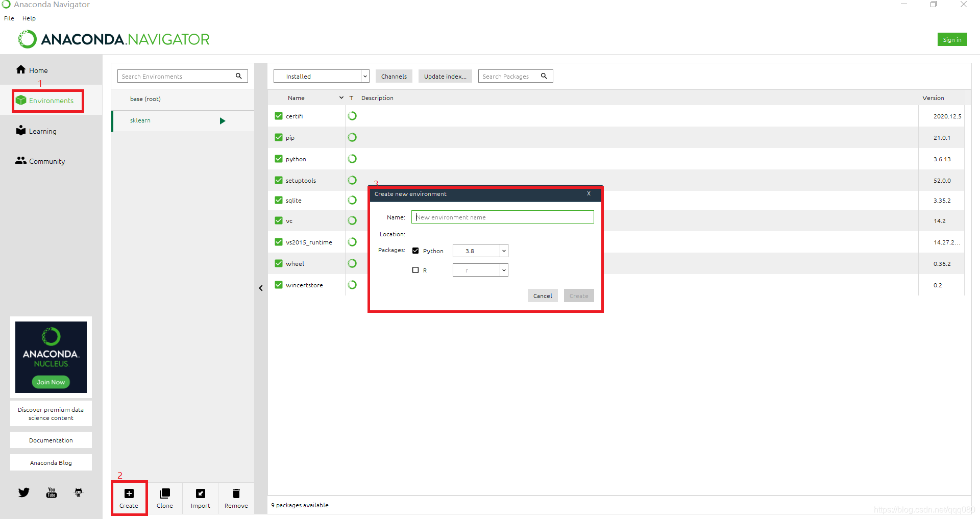Focus the New environment name field
The image size is (980, 519).
(503, 217)
